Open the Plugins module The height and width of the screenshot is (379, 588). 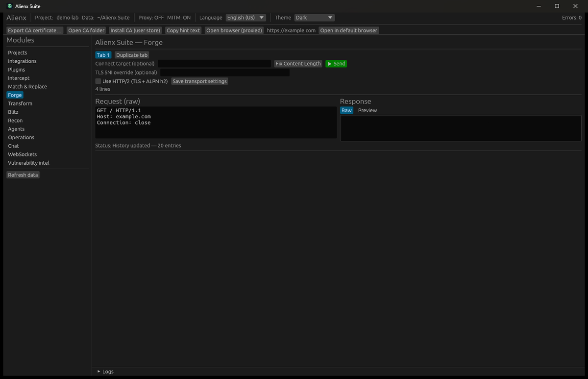(17, 70)
